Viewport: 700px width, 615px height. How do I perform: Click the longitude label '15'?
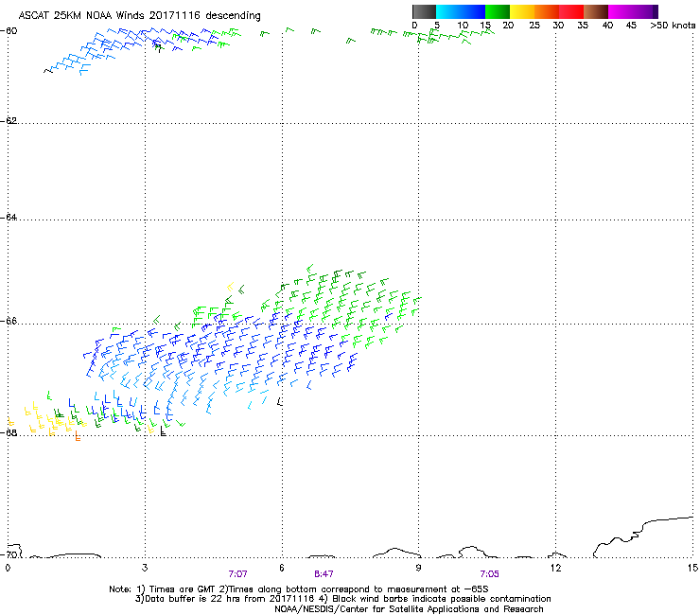692,568
